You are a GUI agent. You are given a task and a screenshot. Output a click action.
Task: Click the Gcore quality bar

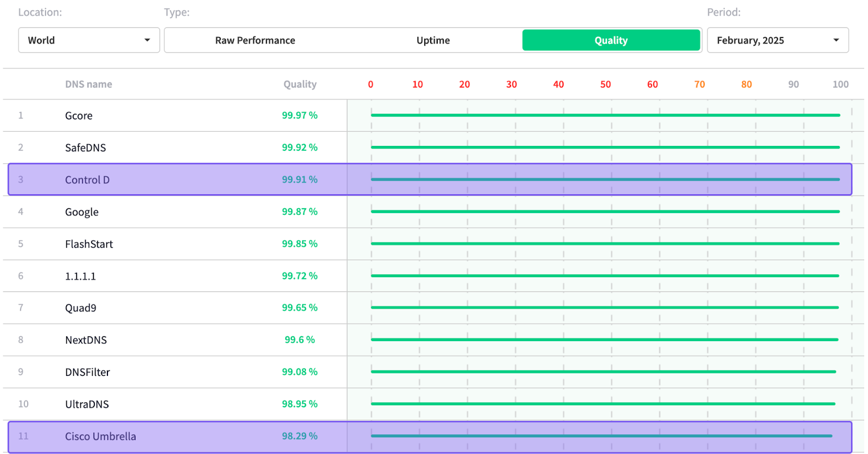pyautogui.click(x=605, y=115)
